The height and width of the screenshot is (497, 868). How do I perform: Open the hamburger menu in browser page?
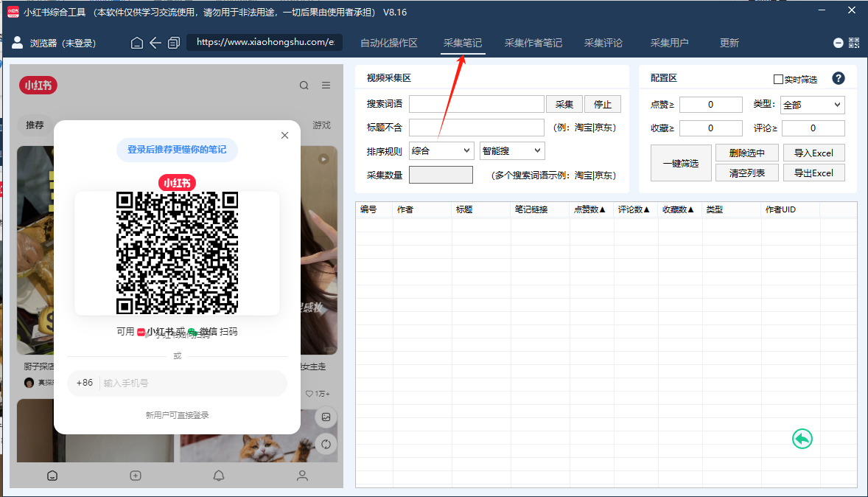click(x=326, y=86)
